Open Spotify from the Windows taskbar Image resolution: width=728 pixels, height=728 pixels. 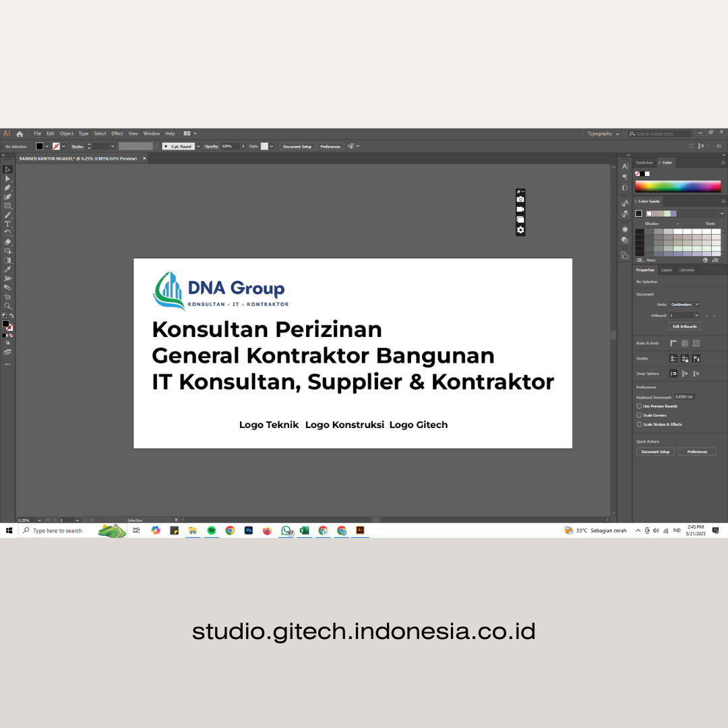(211, 530)
